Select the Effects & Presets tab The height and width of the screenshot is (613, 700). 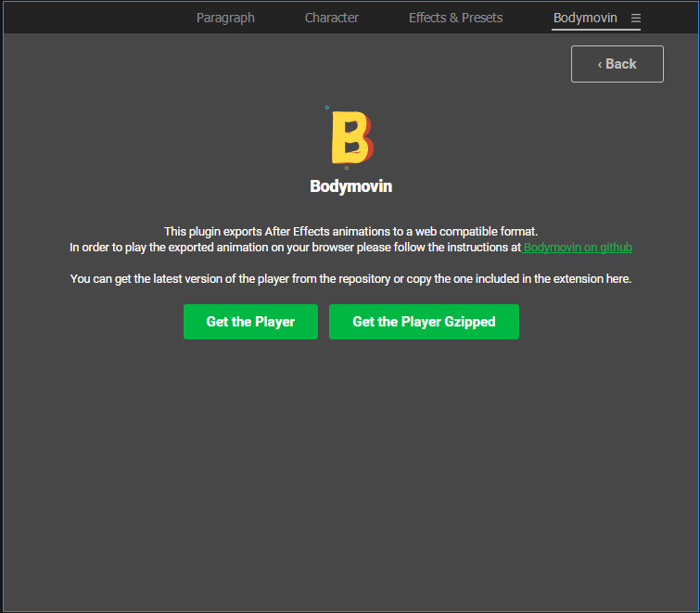455,18
